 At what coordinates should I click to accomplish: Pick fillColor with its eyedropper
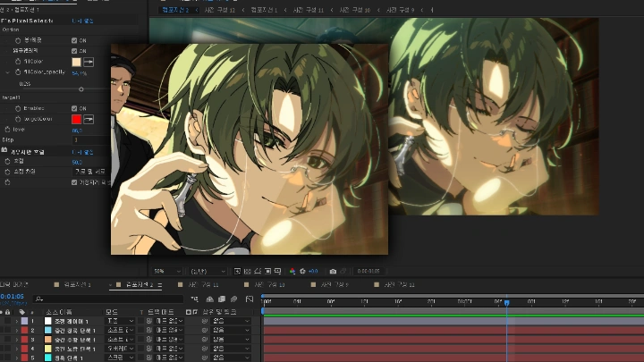pyautogui.click(x=89, y=62)
